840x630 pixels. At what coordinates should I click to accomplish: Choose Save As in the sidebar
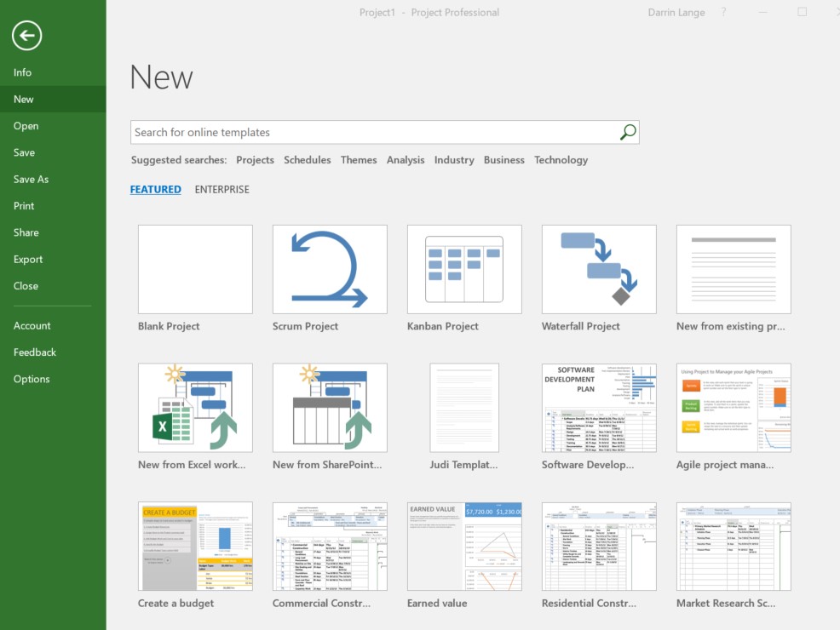pyautogui.click(x=53, y=180)
